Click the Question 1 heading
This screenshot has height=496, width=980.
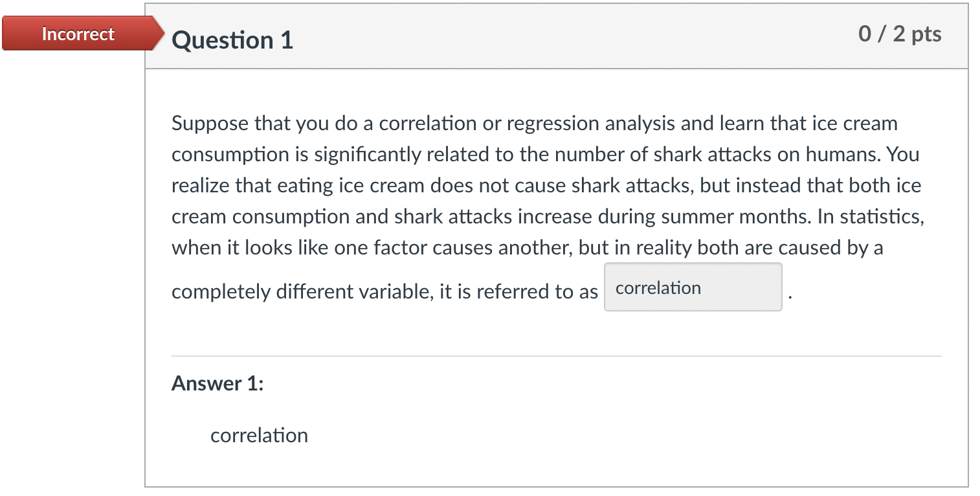(231, 40)
